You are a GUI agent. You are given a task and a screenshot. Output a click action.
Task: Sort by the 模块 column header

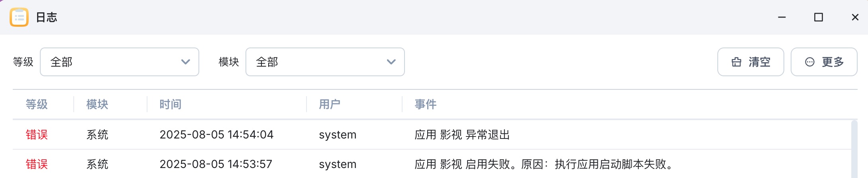[x=97, y=104]
